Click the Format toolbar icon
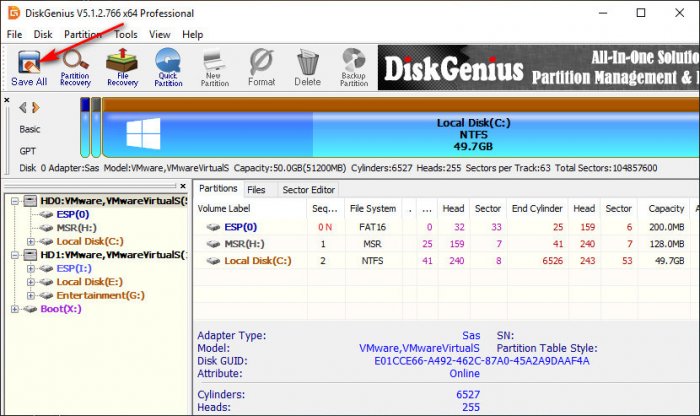700x416 pixels. tap(262, 68)
